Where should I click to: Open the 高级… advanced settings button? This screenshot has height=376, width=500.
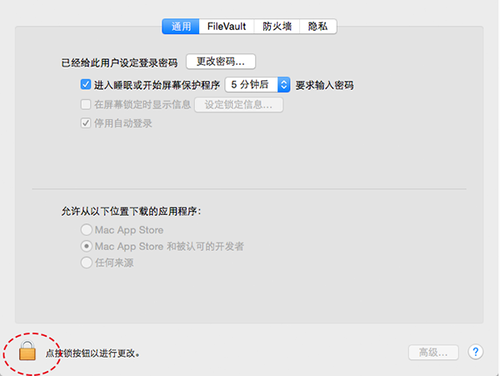coord(433,352)
